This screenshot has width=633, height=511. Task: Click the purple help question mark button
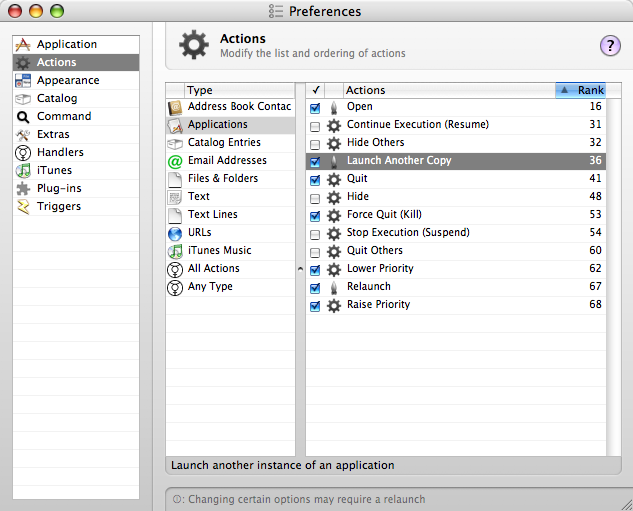click(x=610, y=45)
